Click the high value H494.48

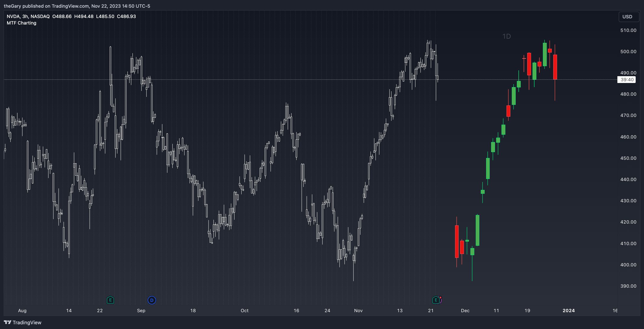pos(84,17)
